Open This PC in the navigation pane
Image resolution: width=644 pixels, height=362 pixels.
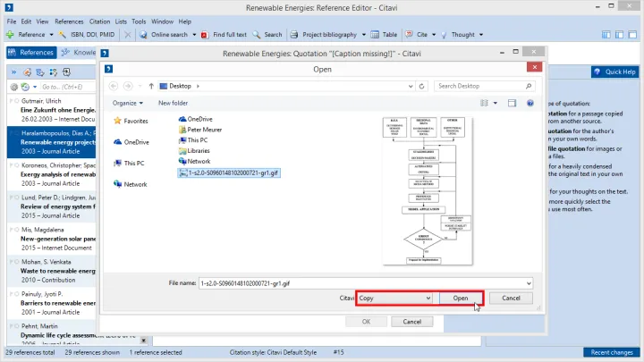click(x=129, y=163)
